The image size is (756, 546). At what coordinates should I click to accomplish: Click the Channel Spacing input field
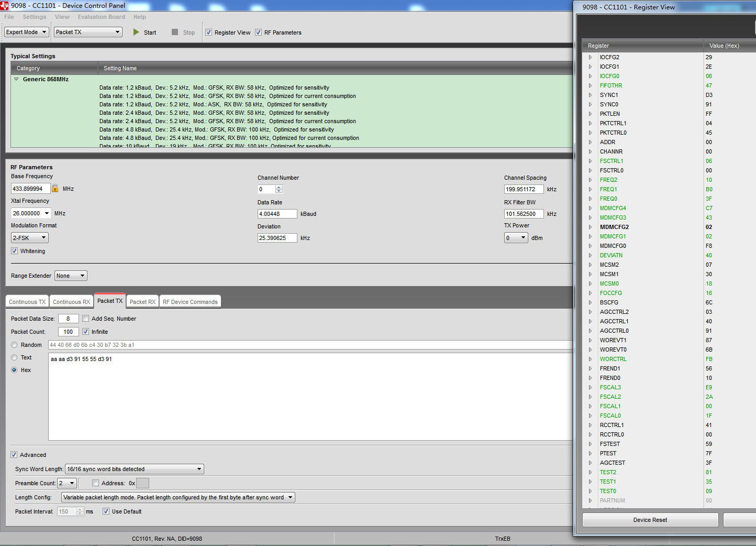tap(524, 189)
